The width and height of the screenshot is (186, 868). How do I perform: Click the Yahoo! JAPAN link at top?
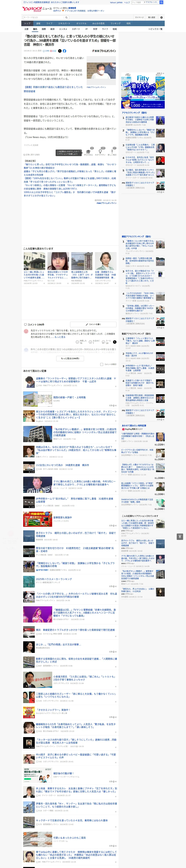click(116, 2)
